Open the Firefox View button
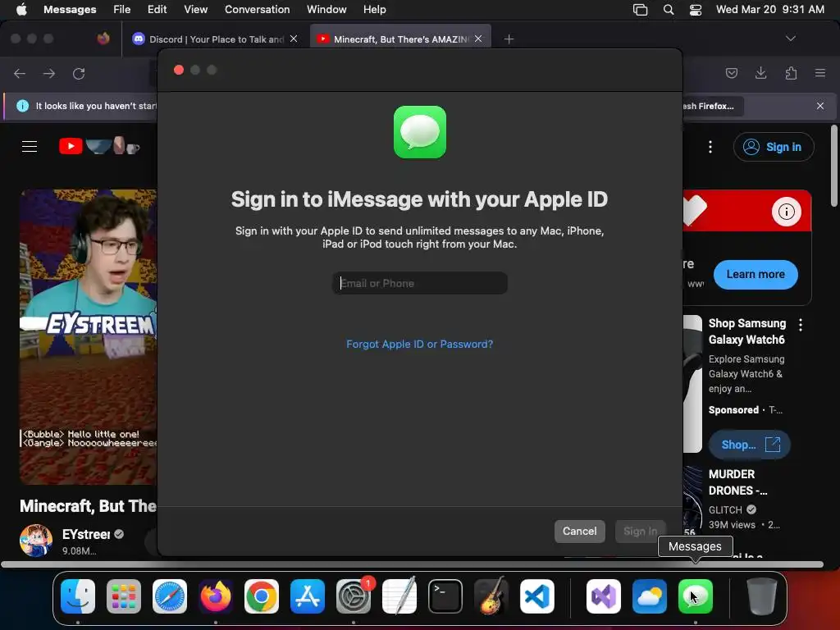Image resolution: width=840 pixels, height=630 pixels. [x=103, y=39]
